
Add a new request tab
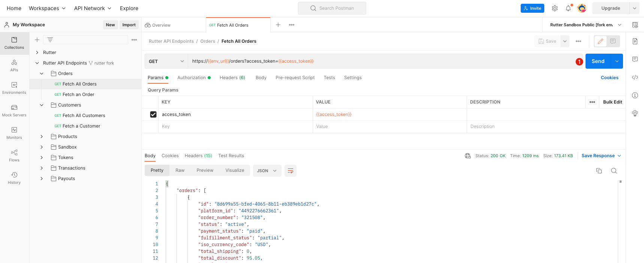278,25
